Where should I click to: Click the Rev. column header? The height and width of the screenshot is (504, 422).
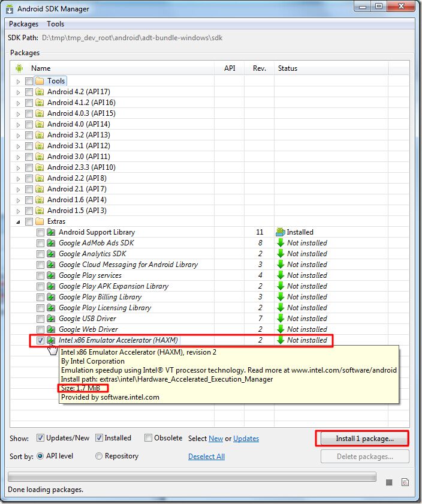(x=259, y=68)
